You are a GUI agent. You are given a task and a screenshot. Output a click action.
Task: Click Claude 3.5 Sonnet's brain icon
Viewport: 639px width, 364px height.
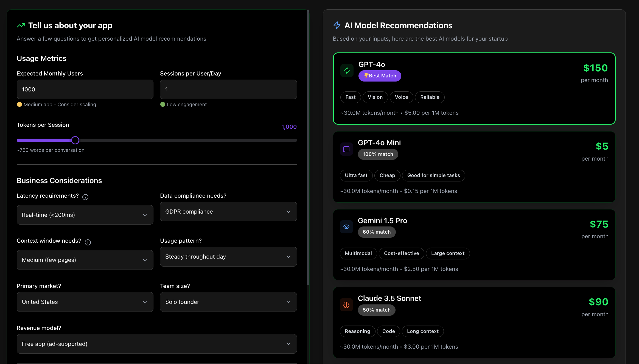point(346,305)
